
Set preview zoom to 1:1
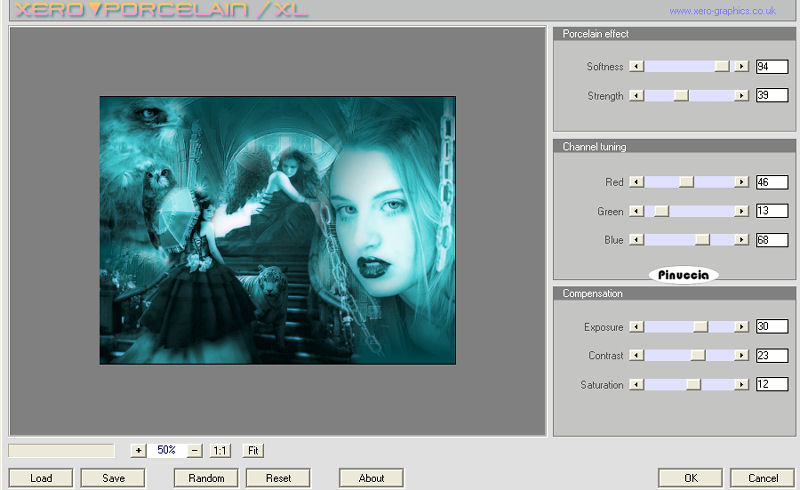click(220, 450)
